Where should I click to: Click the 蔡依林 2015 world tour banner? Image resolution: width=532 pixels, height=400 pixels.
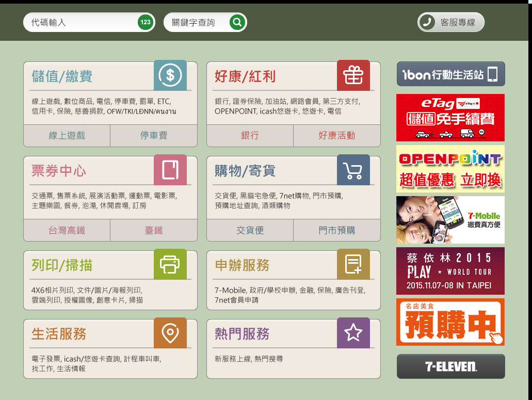(450, 271)
